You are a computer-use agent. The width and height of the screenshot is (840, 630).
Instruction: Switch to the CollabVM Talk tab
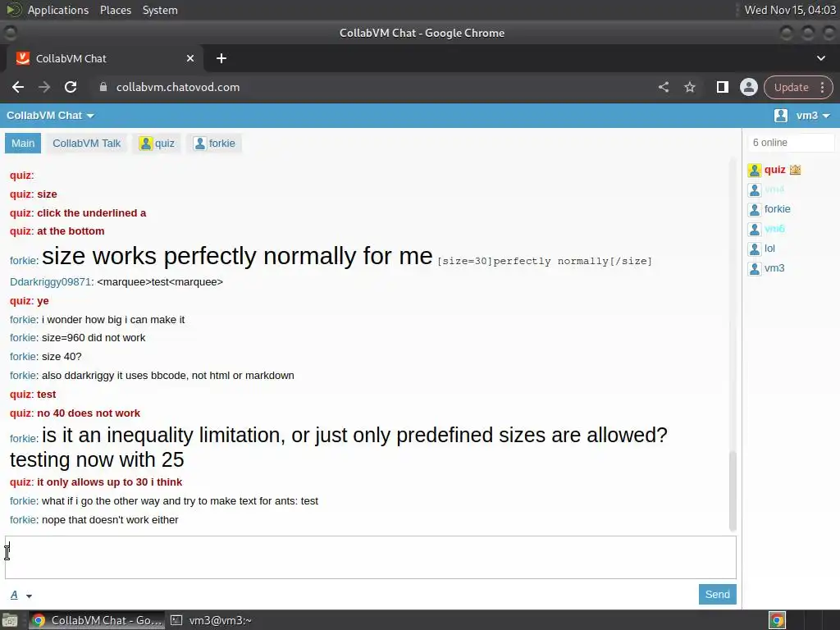(x=87, y=144)
